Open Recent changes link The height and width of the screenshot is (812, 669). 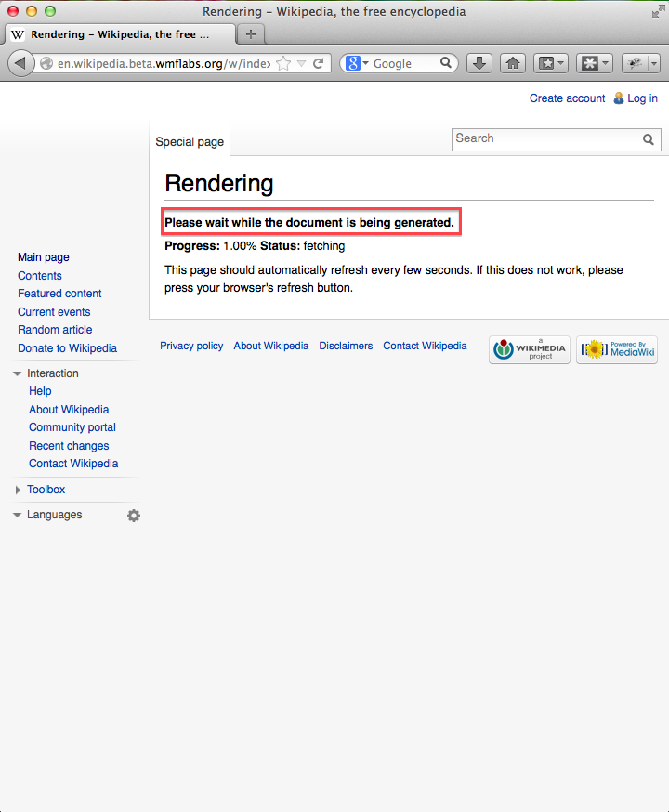pyautogui.click(x=69, y=446)
